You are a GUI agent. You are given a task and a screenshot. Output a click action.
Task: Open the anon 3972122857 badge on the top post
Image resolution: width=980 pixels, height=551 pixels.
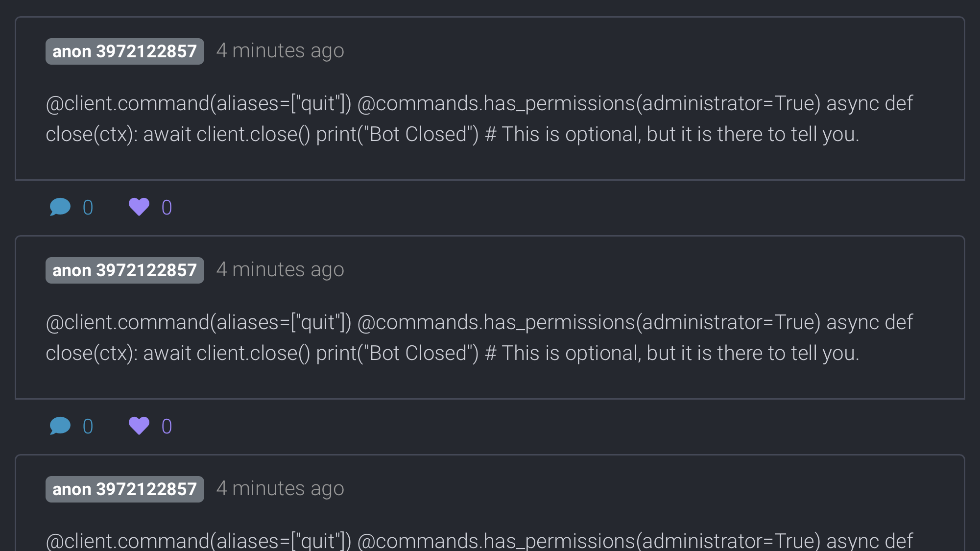pyautogui.click(x=124, y=51)
